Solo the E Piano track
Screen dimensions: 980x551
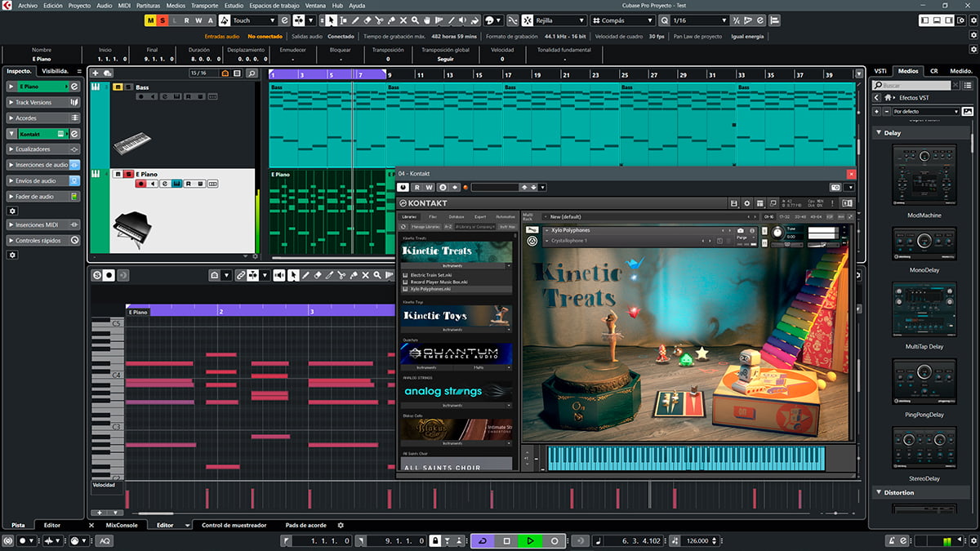pos(128,174)
